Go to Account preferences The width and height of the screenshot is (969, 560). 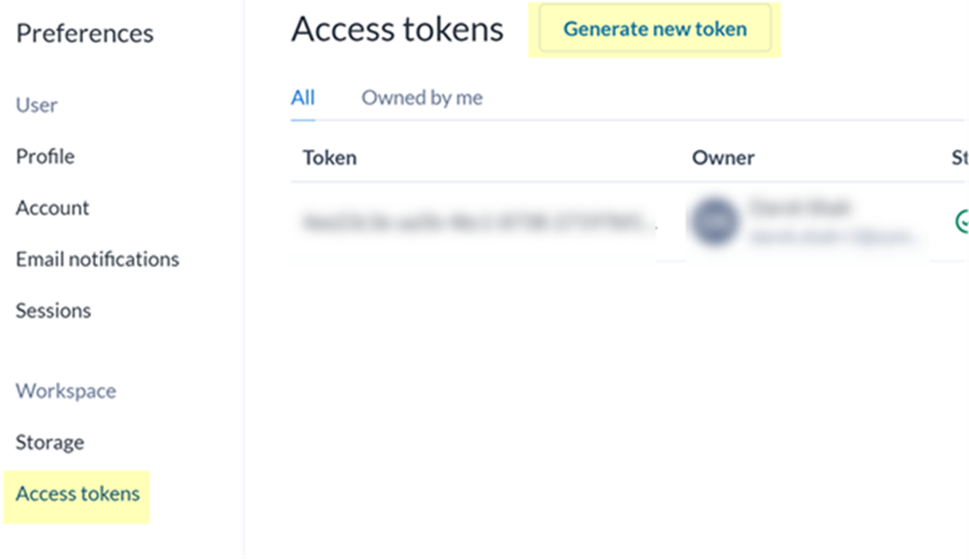[x=52, y=207]
